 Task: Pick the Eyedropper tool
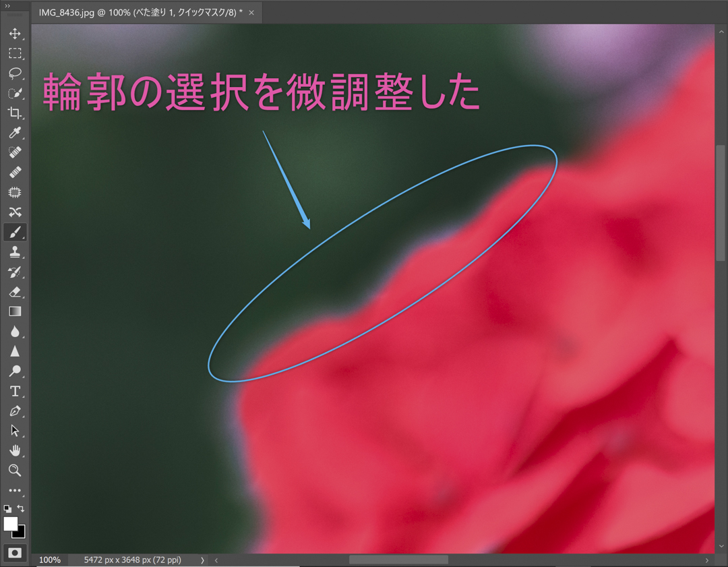(x=15, y=133)
